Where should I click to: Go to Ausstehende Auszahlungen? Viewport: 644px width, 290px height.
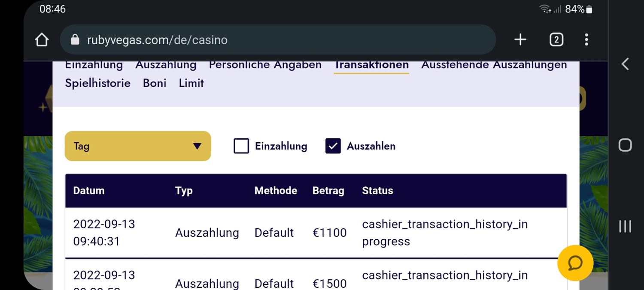(x=494, y=65)
